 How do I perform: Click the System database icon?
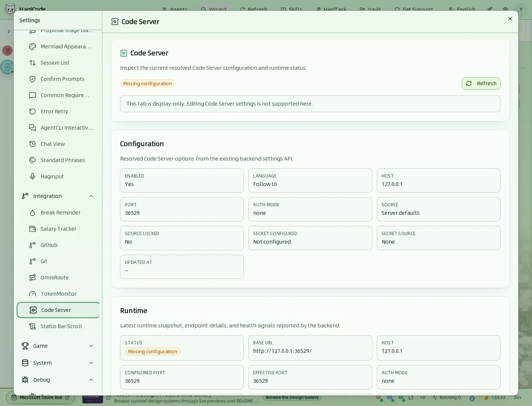[x=25, y=363]
